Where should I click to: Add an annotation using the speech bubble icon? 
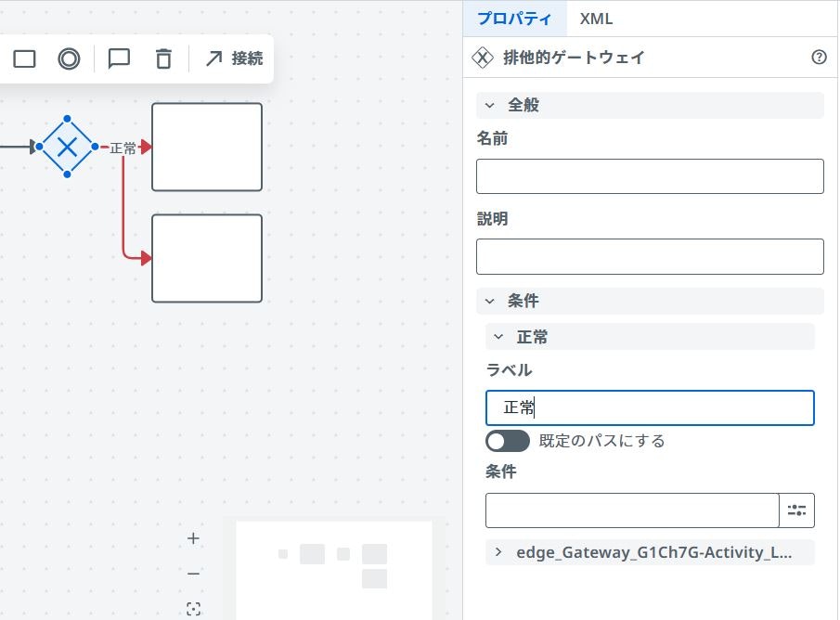pos(118,58)
